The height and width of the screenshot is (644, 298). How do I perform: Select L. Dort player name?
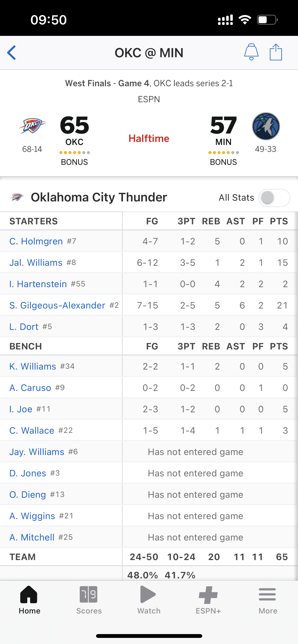click(x=24, y=327)
